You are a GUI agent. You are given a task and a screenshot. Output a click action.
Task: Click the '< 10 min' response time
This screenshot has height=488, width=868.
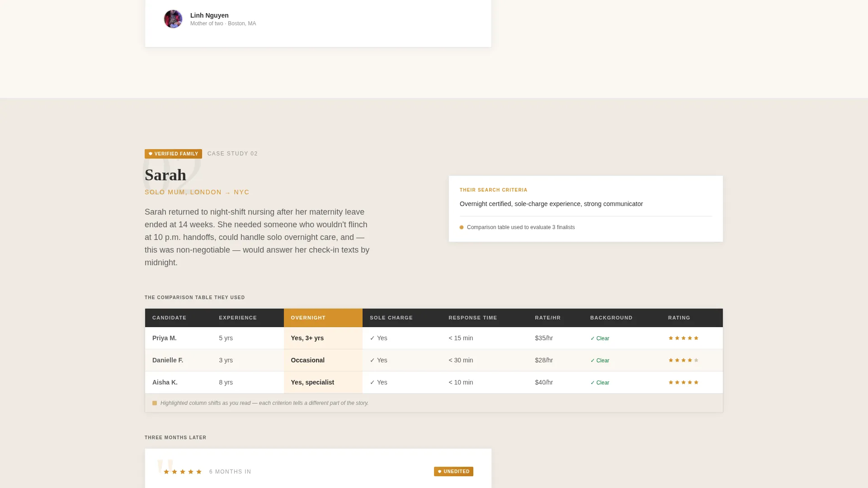pyautogui.click(x=461, y=382)
